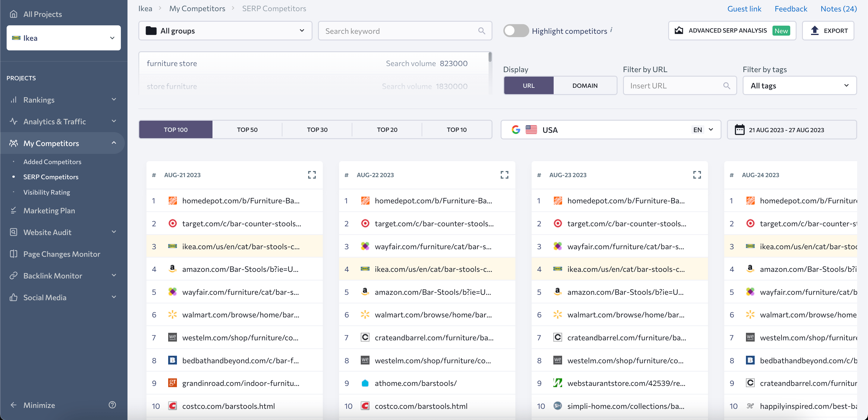
Task: Go to Ikea breadcrumb
Action: pyautogui.click(x=145, y=8)
